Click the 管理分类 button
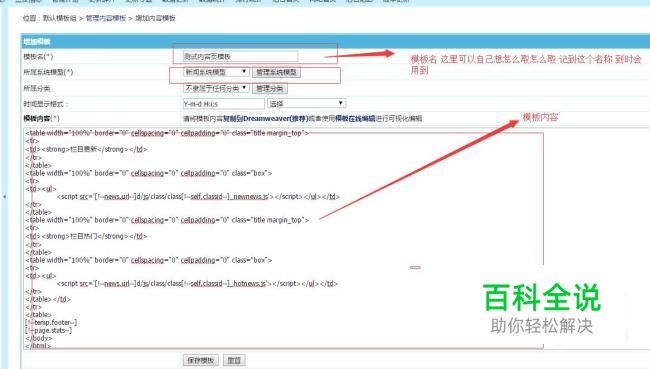 (269, 88)
